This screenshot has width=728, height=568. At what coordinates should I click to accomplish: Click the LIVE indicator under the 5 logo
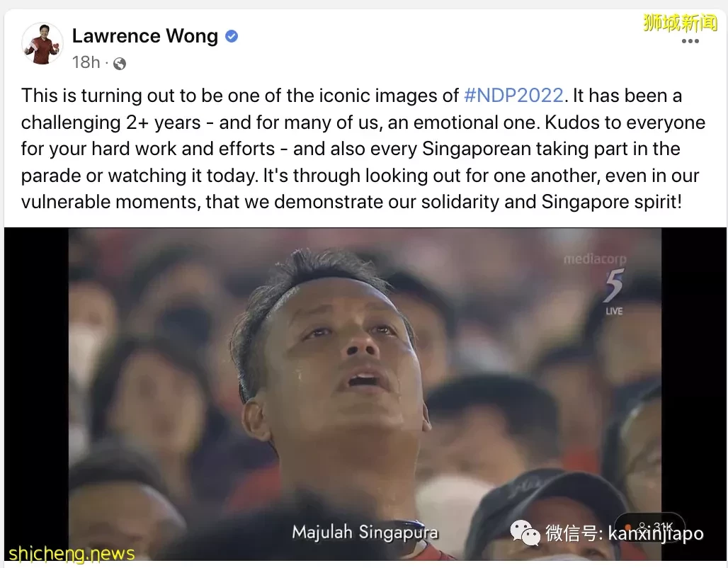tap(614, 311)
